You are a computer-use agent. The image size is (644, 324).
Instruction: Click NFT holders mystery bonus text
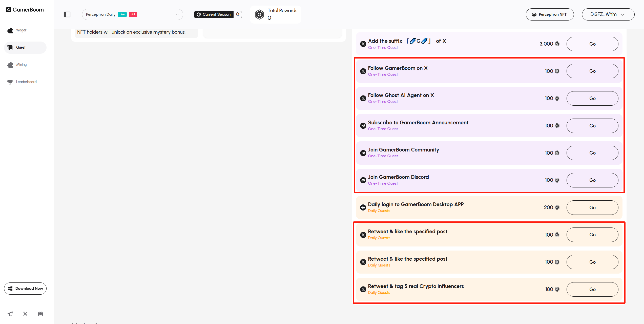[x=131, y=32]
